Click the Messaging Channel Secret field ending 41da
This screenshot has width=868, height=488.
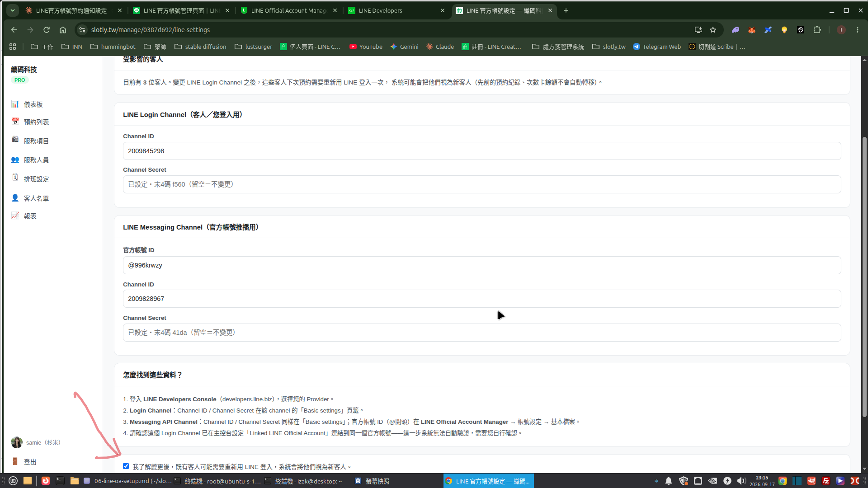tap(482, 333)
